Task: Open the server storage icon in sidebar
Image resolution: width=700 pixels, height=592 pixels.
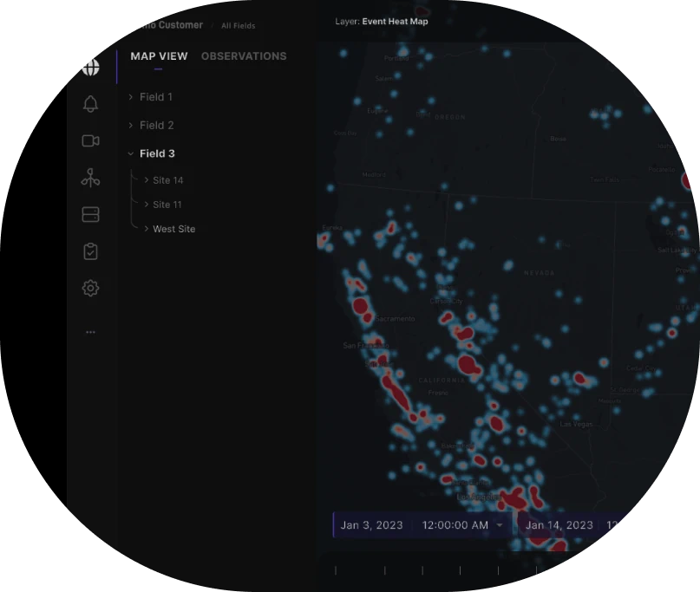Action: [x=90, y=215]
